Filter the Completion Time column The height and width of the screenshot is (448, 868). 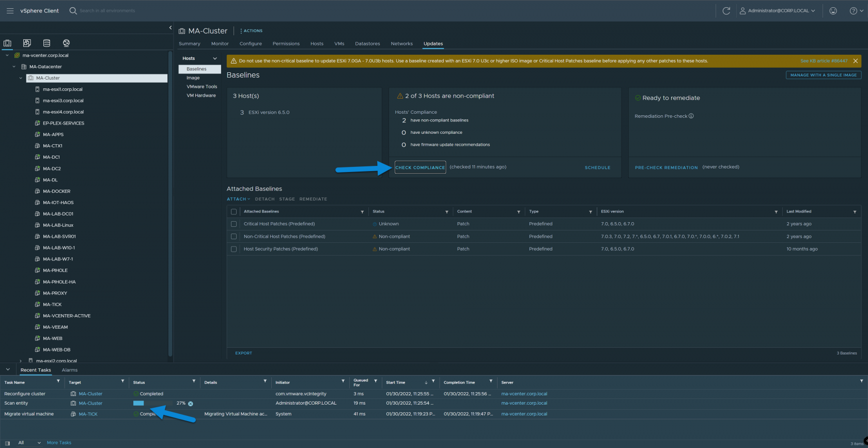491,381
